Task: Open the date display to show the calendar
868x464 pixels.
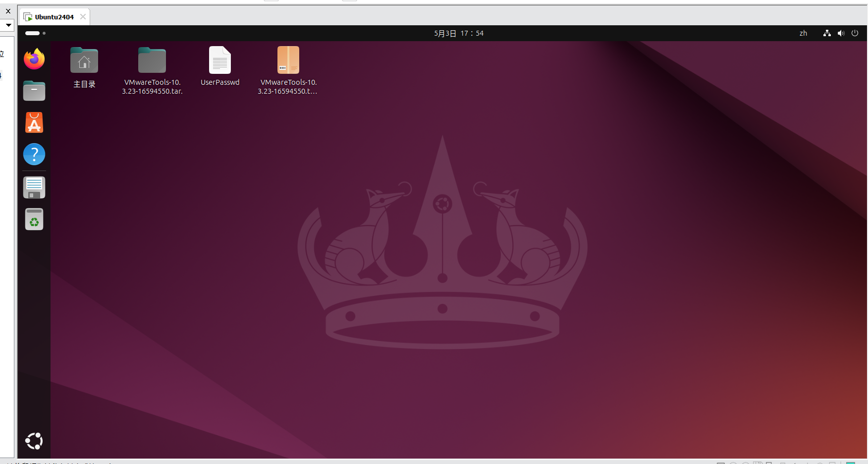Action: tap(458, 33)
